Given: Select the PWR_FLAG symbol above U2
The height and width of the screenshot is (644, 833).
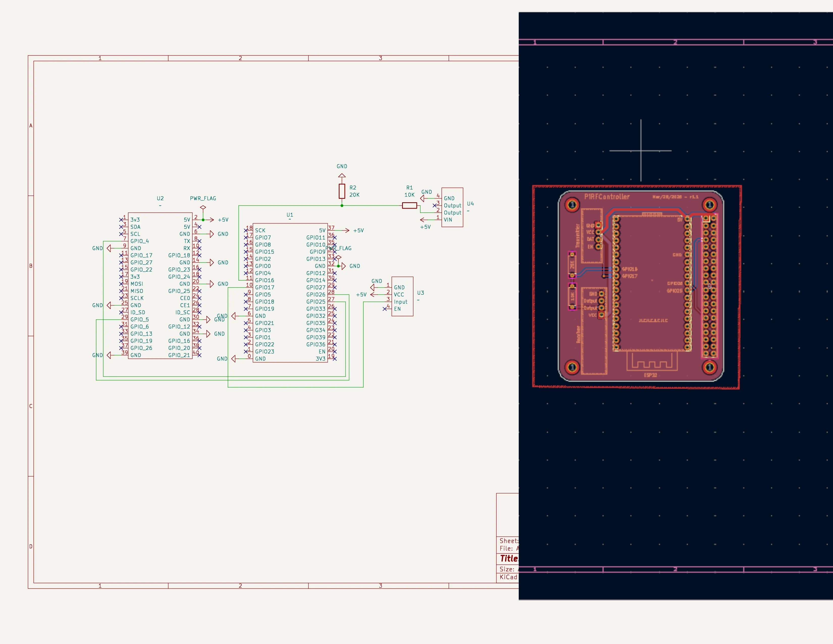Looking at the screenshot, I should coord(203,208).
